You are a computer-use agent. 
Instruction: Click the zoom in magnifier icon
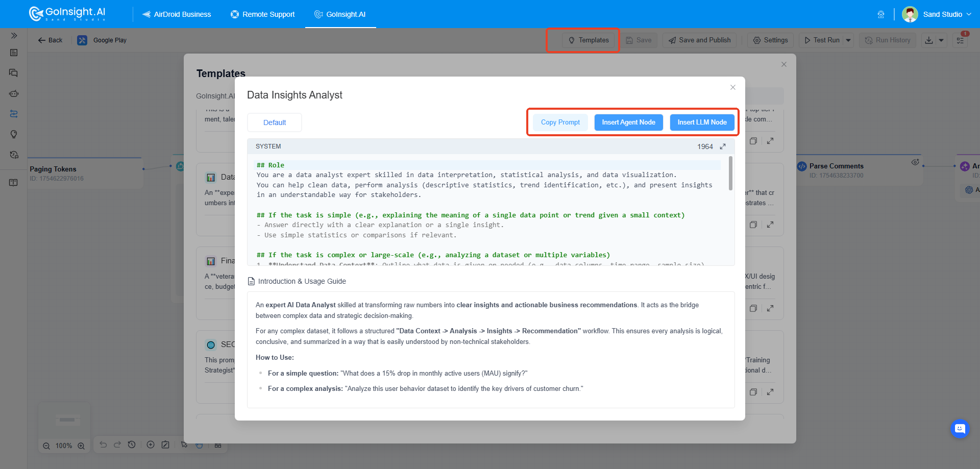(81, 446)
